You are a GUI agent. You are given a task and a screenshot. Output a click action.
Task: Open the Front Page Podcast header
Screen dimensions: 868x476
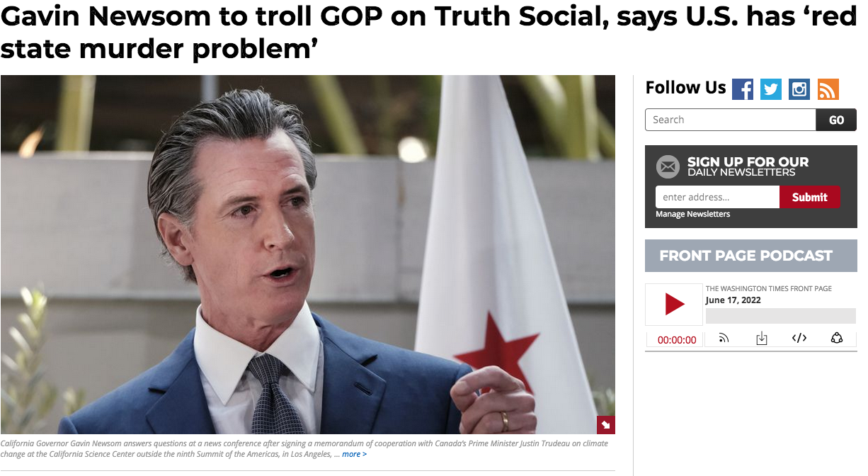click(x=751, y=256)
